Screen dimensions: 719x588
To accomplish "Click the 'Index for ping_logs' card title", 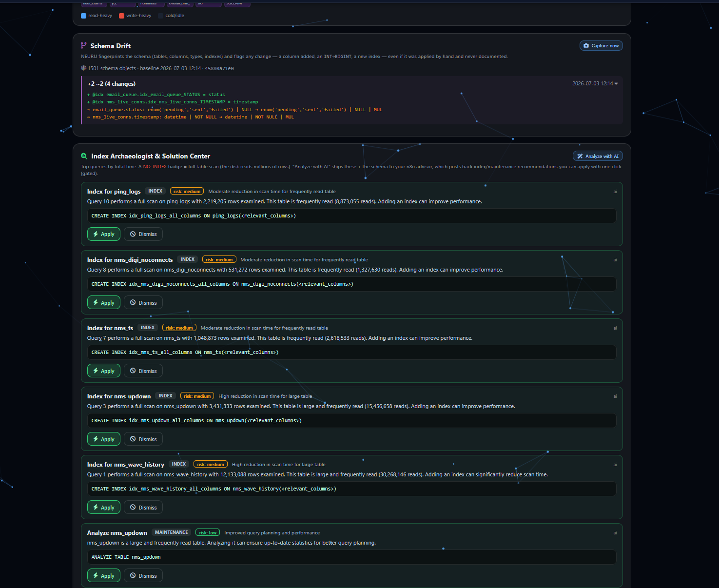I will pyautogui.click(x=114, y=192).
